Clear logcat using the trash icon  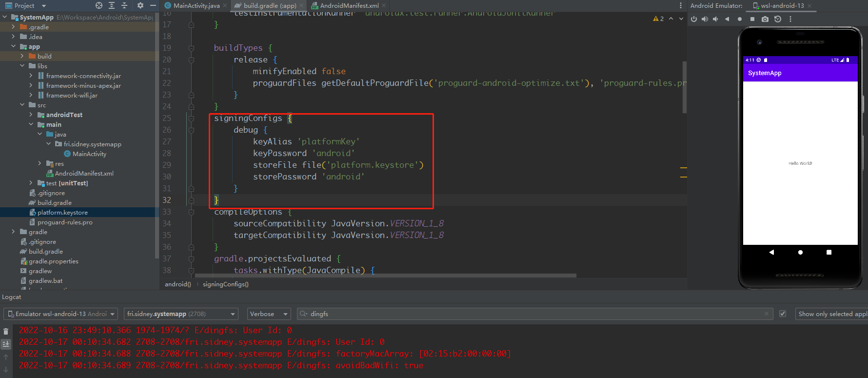(x=6, y=331)
